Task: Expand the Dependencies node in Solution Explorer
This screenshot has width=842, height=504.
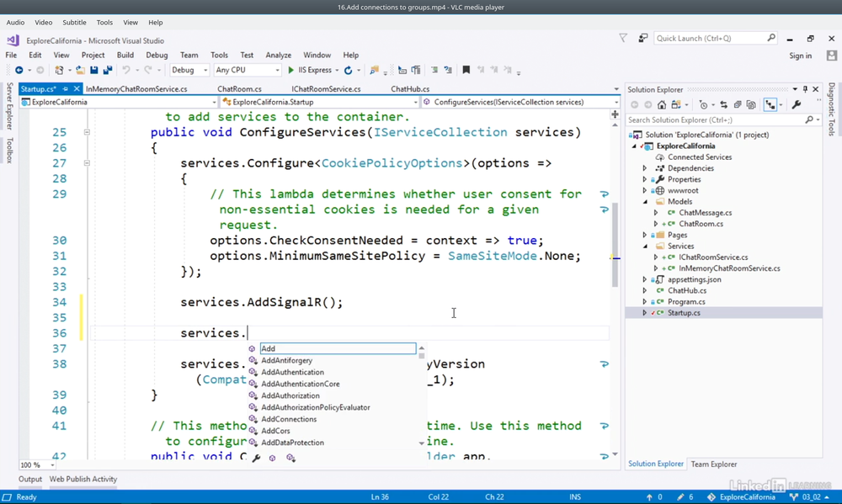Action: 645,168
